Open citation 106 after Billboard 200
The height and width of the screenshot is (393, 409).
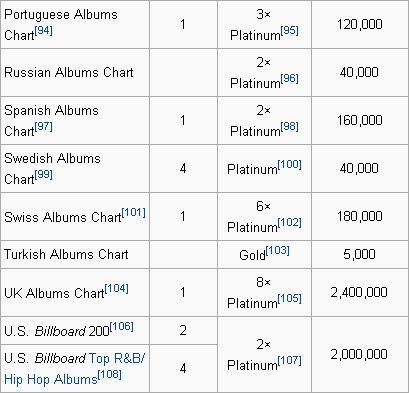[x=122, y=326]
